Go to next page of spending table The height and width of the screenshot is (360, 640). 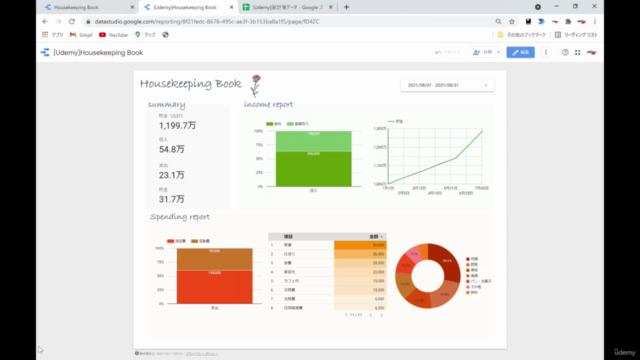click(x=382, y=315)
